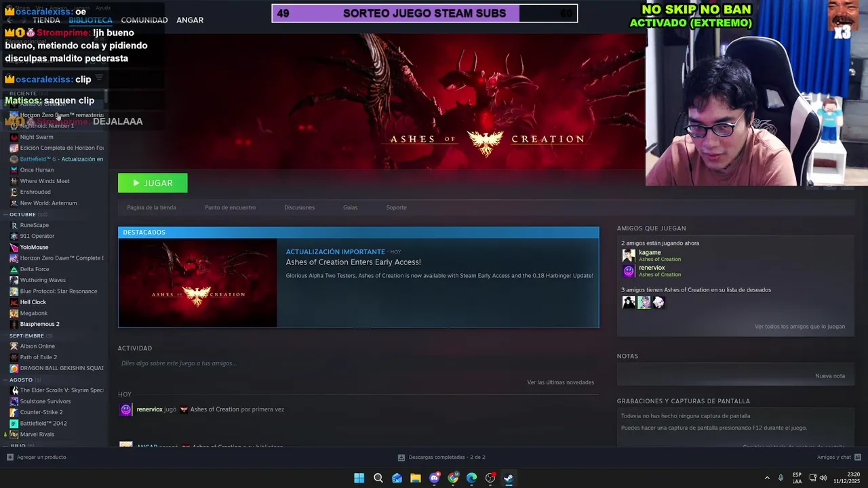The width and height of the screenshot is (868, 488).
Task: Collapse the AGOSTO library group
Action: [x=21, y=380]
